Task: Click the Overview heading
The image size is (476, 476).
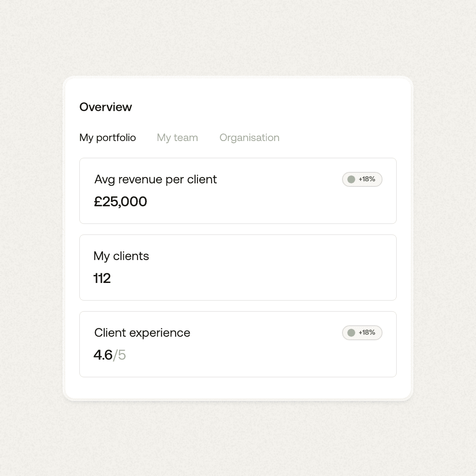Action: pyautogui.click(x=105, y=107)
